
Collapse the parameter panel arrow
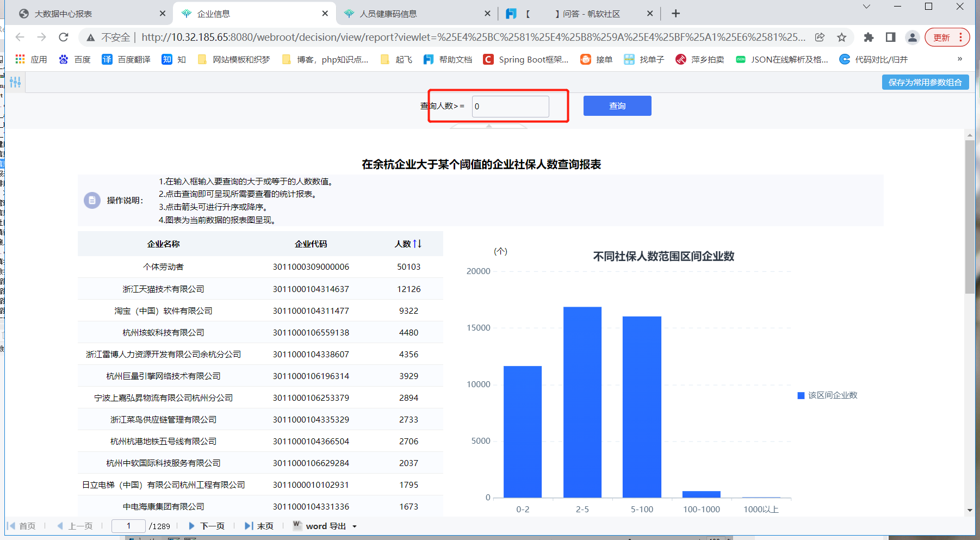coord(488,126)
